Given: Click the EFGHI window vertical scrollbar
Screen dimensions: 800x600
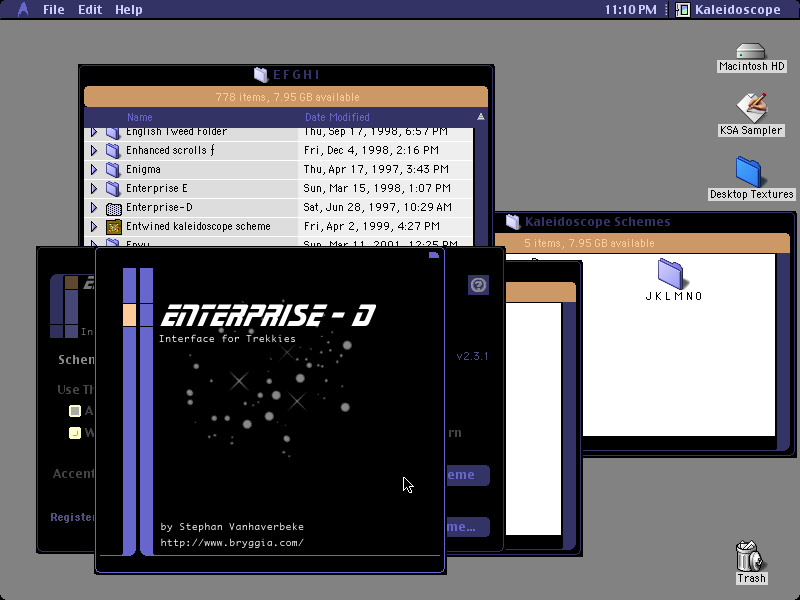Looking at the screenshot, I should click(481, 187).
